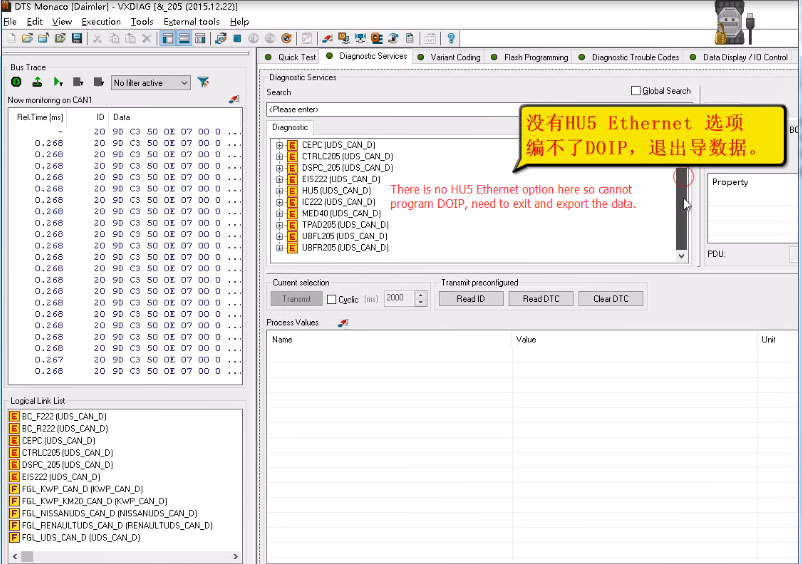The width and height of the screenshot is (802, 564).
Task: Click the blue network monitor toolbar icon
Action: click(x=360, y=38)
